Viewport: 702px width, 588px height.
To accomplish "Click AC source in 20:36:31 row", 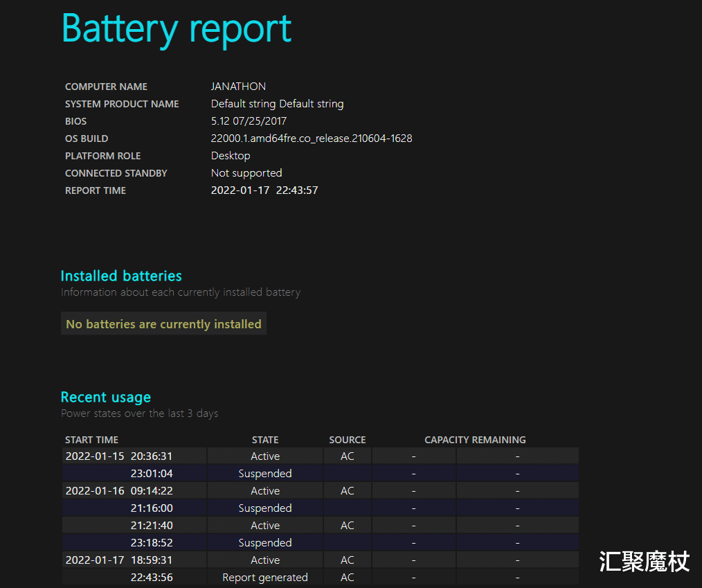I will click(348, 456).
